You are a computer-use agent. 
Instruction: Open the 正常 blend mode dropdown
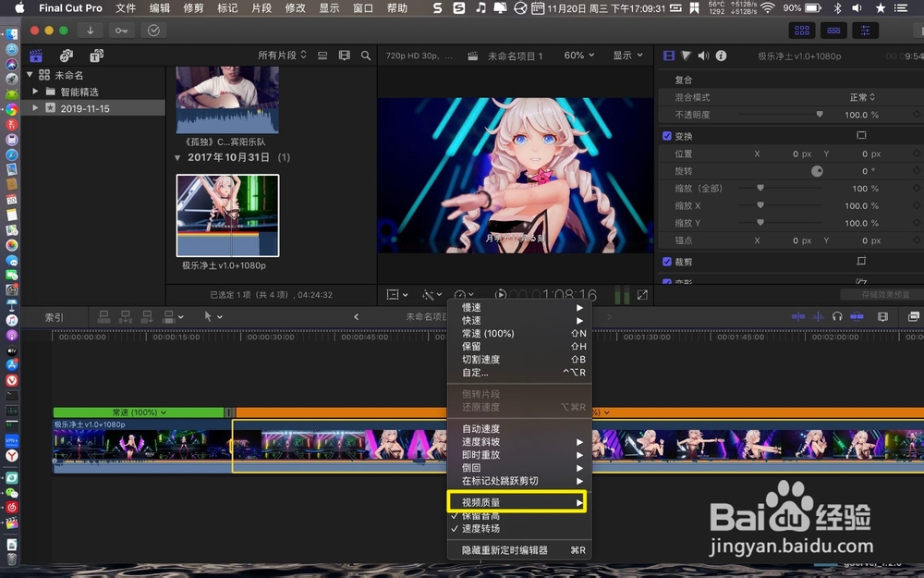coord(862,97)
